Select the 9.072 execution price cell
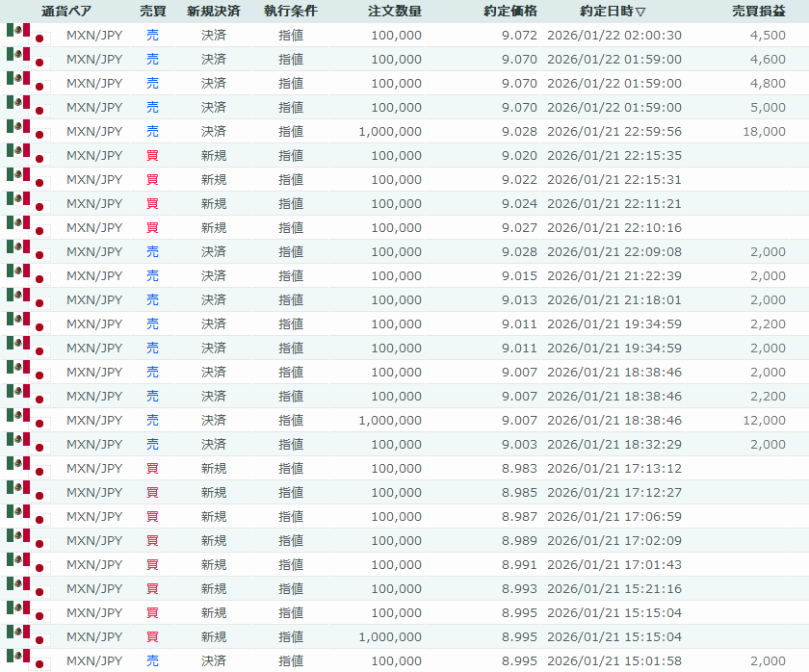The height and width of the screenshot is (672, 809). click(x=519, y=36)
